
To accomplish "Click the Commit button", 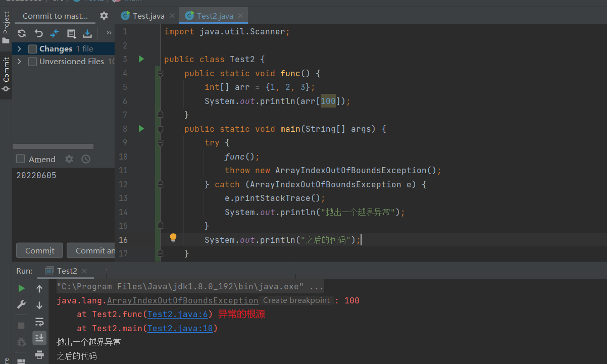I will point(40,250).
